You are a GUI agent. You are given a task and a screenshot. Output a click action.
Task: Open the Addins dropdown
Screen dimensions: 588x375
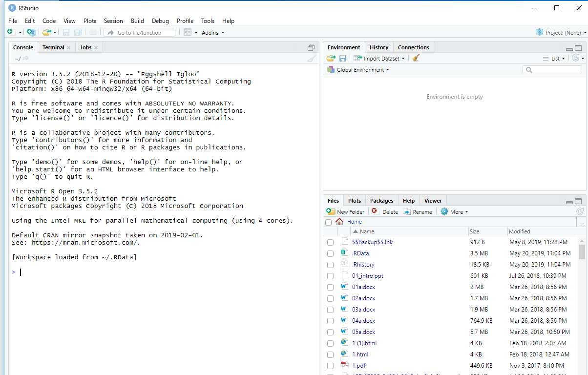[213, 33]
